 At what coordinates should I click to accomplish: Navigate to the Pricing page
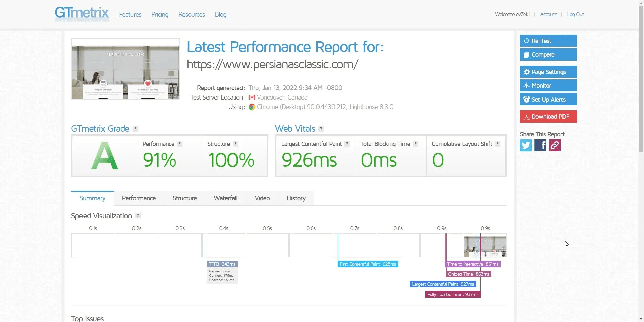[x=160, y=14]
